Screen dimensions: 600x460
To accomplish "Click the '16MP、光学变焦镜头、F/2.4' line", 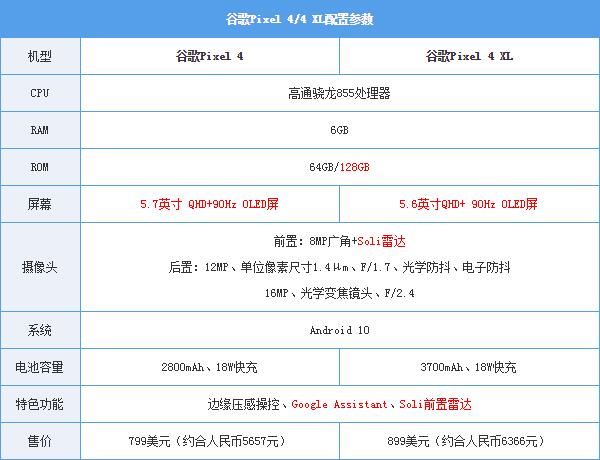I will [339, 293].
